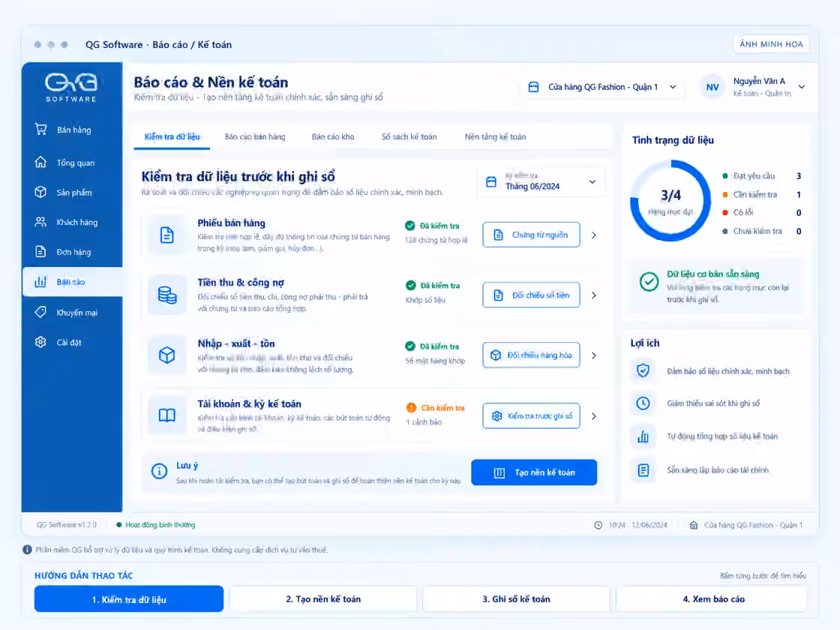This screenshot has height=630, width=840.
Task: Switch to Nền tảng kế toán tab
Action: 496,136
